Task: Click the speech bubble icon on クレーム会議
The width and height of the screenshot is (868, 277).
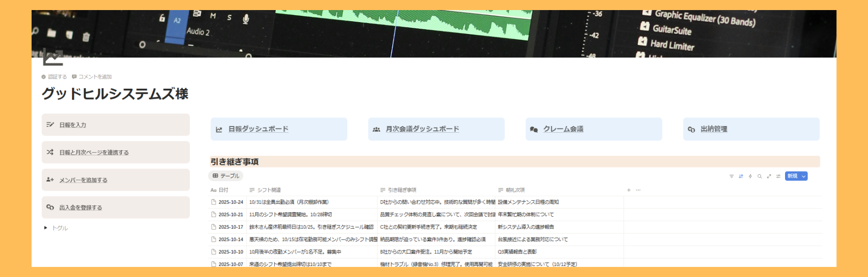Action: 534,129
